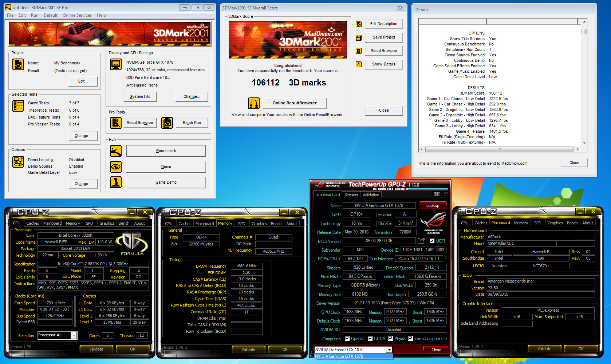Click the Online ResultBrowser button
The image size is (611, 364).
pos(295,103)
